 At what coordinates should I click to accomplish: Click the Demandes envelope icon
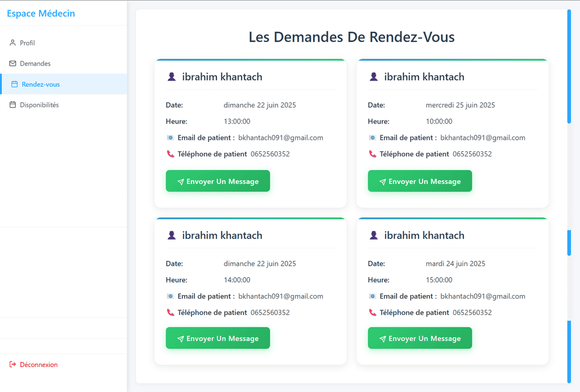click(x=12, y=63)
